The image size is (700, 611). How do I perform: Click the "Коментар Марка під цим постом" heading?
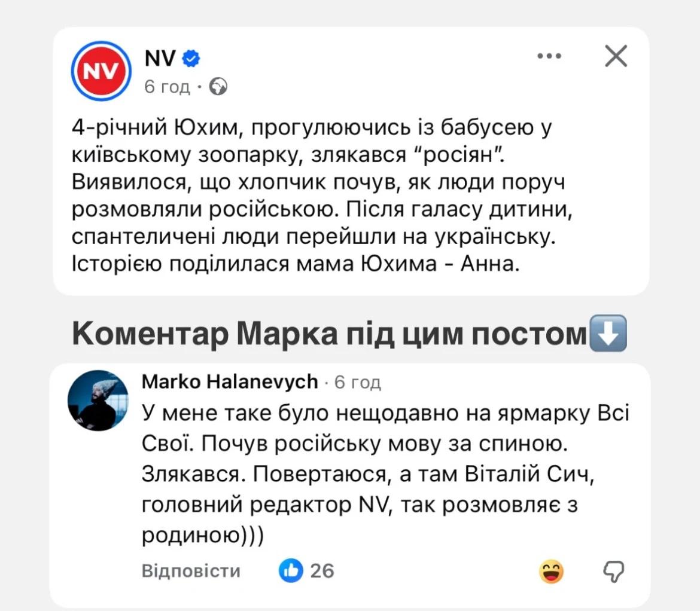pos(329,334)
